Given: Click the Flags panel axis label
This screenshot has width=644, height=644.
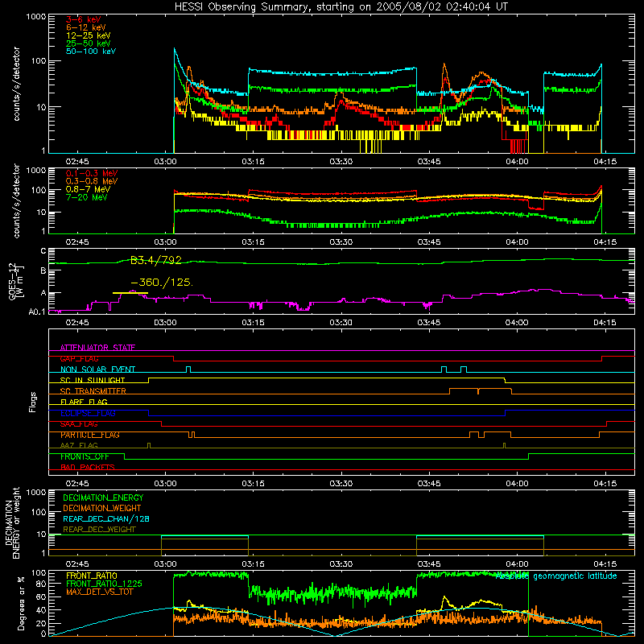Looking at the screenshot, I should click(x=32, y=402).
